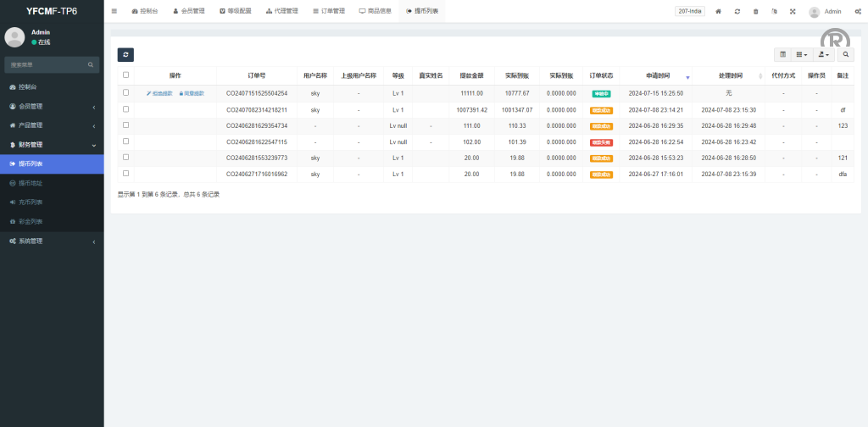Screen dimensions: 868x427
Task: Click the trash icon in top bar
Action: 756,11
